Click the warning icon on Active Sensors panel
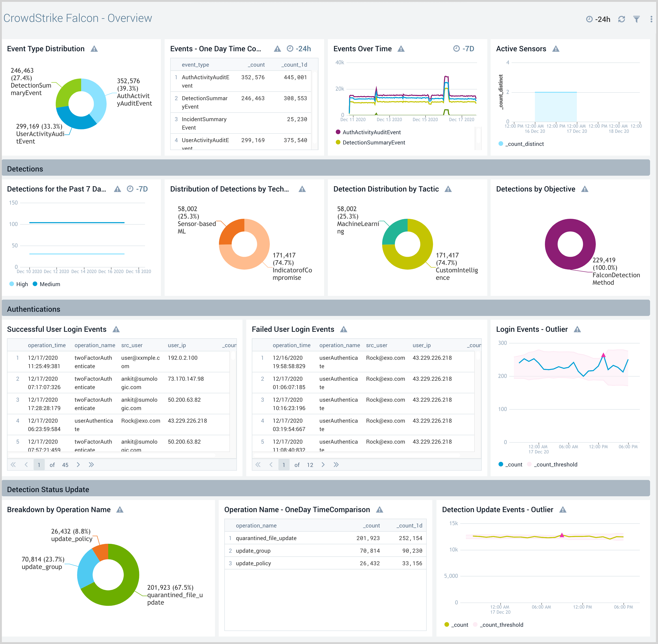 [x=556, y=49]
